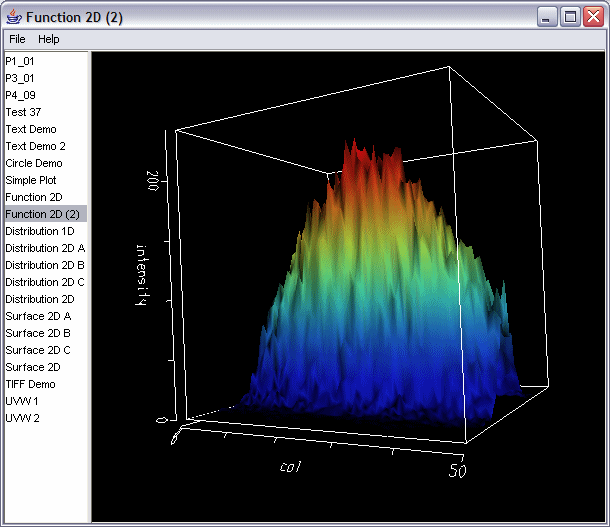Screen dimensions: 610x527
Task: Open Distribution 1D plot
Action: 39,231
